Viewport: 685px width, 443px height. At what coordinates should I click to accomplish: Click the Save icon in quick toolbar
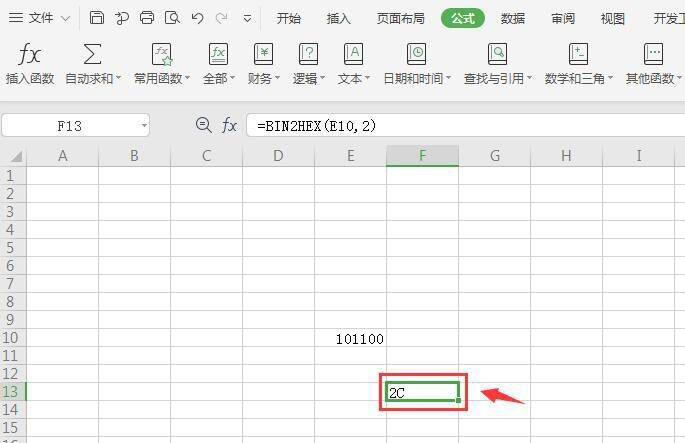pos(97,18)
